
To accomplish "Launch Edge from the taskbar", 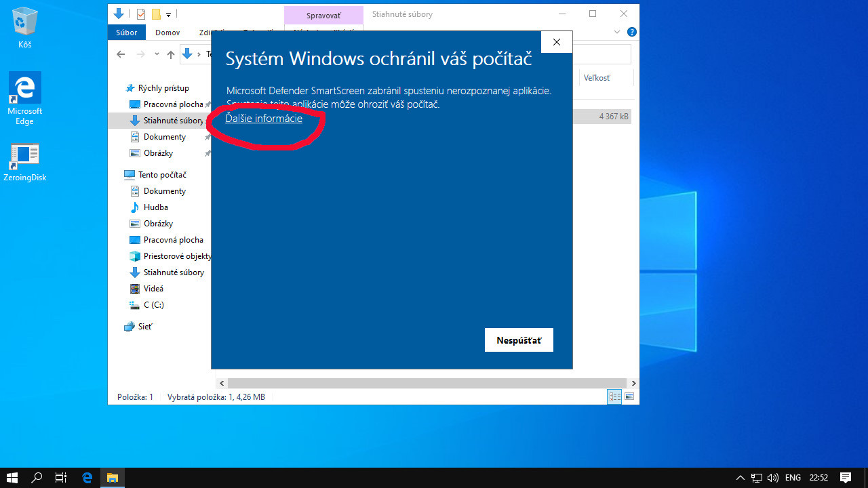I will tap(87, 478).
